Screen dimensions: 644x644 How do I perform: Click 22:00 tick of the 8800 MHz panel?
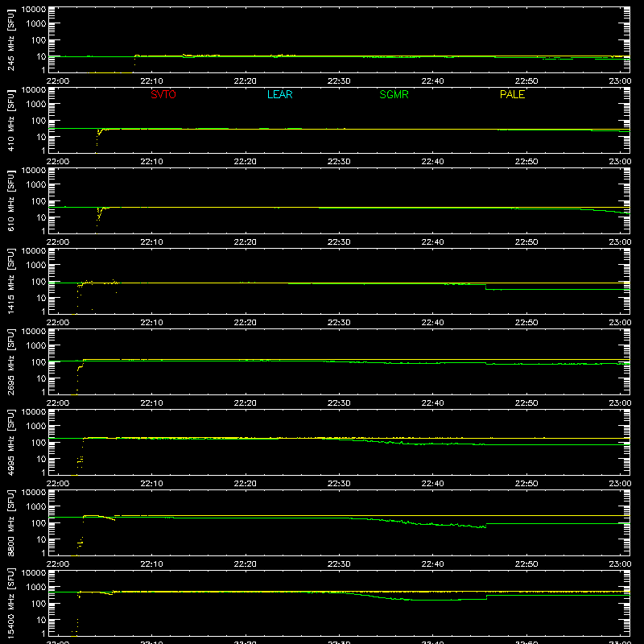58,564
